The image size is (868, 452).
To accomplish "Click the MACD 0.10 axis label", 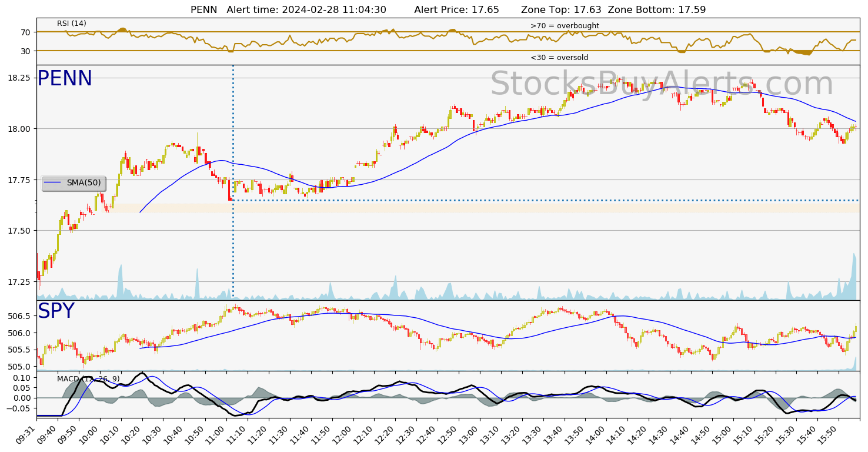I will (22, 377).
